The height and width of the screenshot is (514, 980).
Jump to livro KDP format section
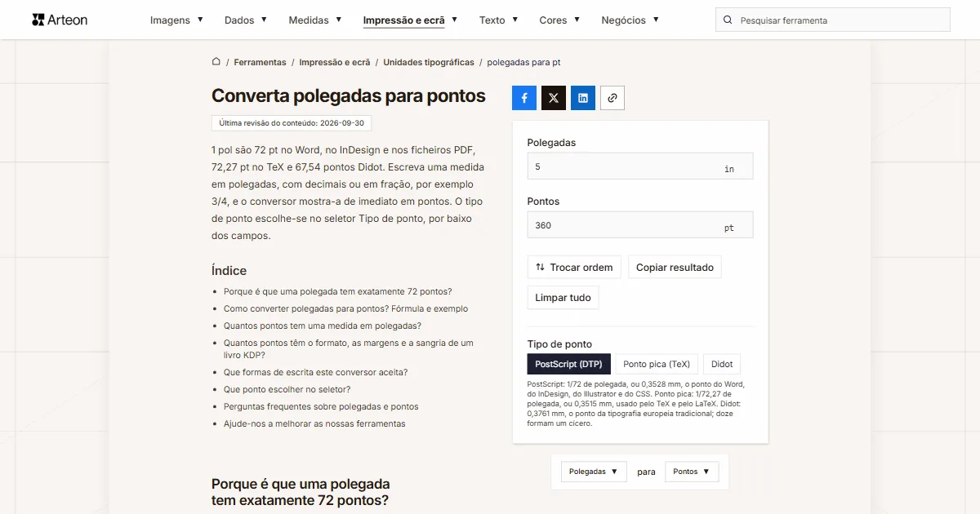click(x=349, y=349)
